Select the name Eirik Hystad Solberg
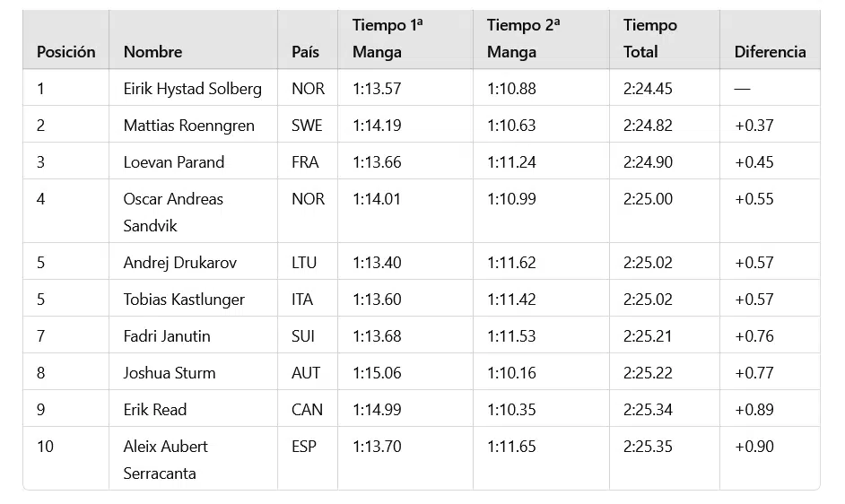Screen dimensions: 845x504 [192, 89]
